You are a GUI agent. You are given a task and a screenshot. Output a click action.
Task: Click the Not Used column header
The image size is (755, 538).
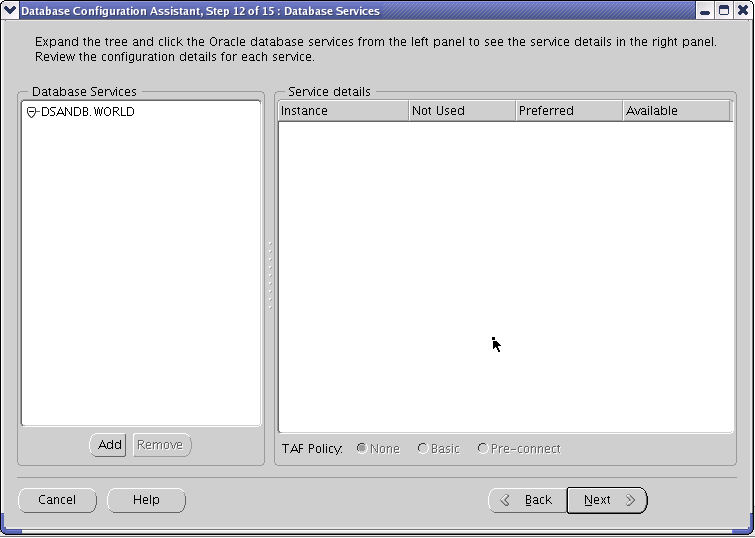point(462,111)
